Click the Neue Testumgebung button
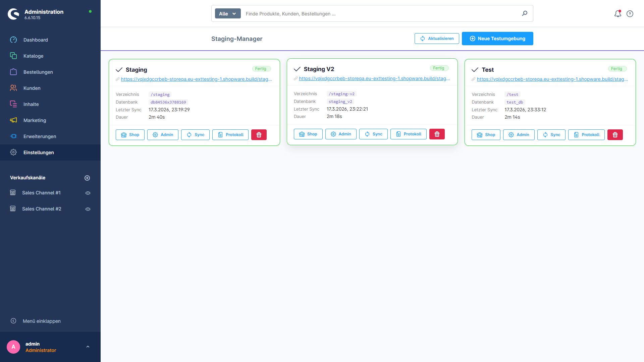644x362 pixels. (x=497, y=39)
